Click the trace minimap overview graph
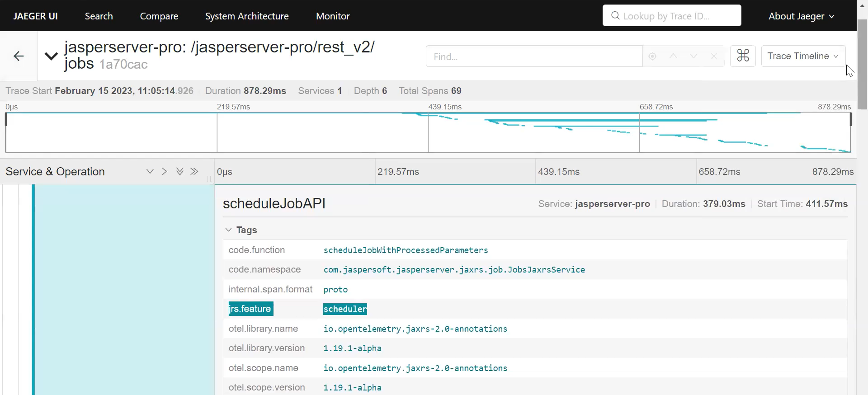The image size is (868, 395). pos(428,132)
